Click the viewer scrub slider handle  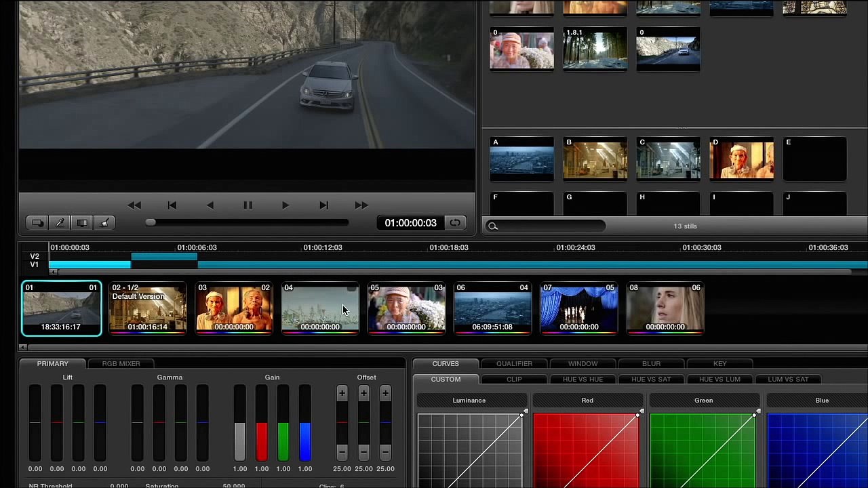tap(151, 222)
